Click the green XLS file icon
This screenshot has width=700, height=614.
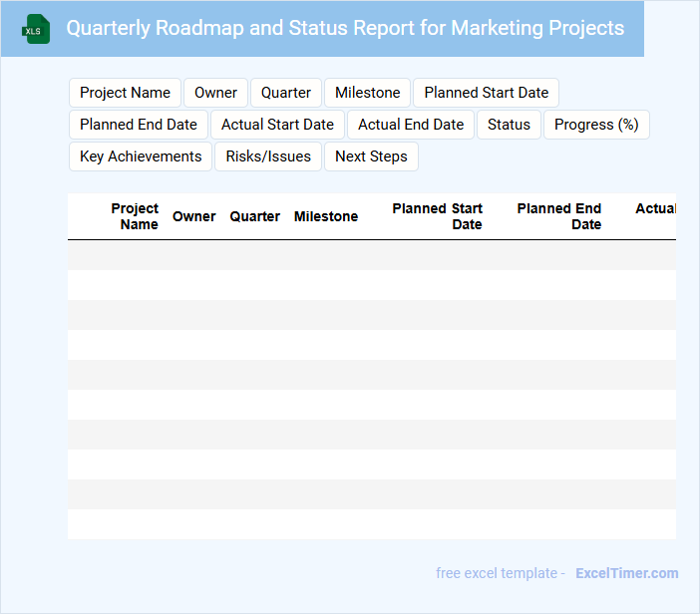click(36, 29)
